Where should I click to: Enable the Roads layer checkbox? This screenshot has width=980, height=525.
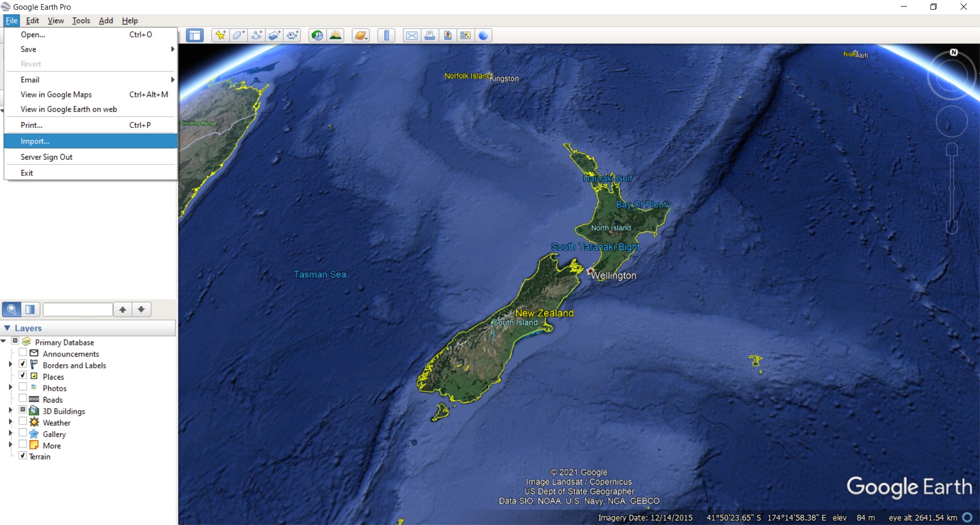pos(22,398)
